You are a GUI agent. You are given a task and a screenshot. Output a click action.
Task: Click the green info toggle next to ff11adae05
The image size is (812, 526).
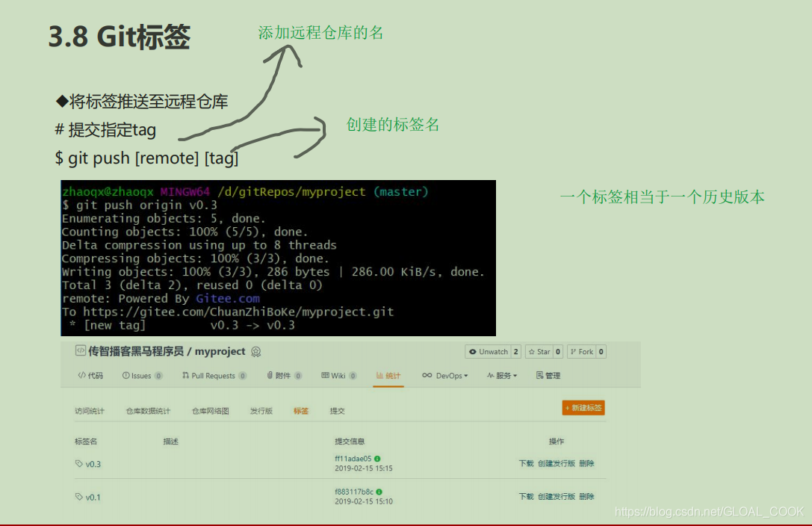click(x=378, y=459)
